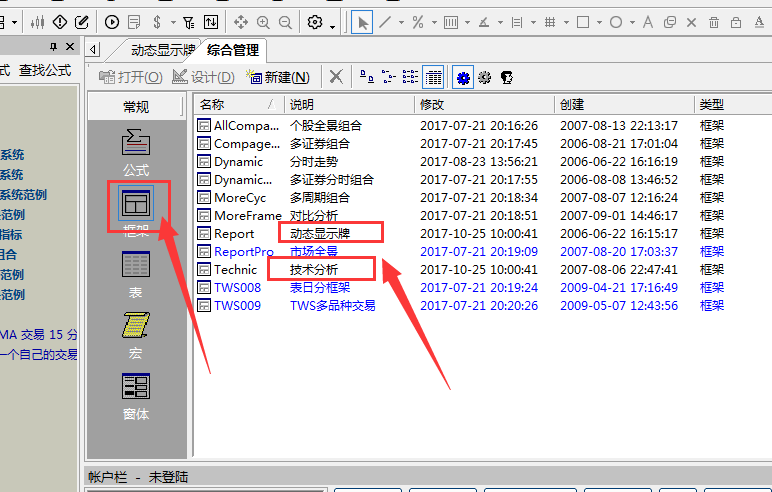Screen dimensions: 772x492
Task: Toggle the blue gear filter button
Action: pyautogui.click(x=463, y=77)
